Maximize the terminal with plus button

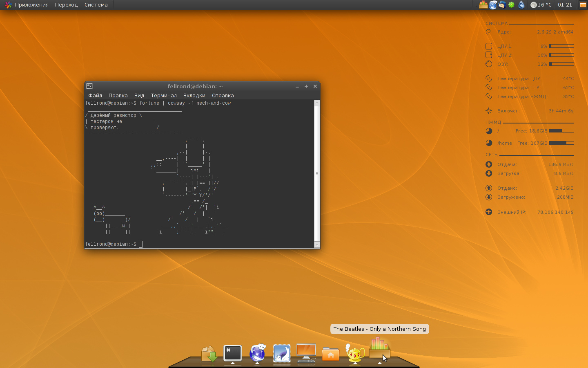click(x=306, y=86)
